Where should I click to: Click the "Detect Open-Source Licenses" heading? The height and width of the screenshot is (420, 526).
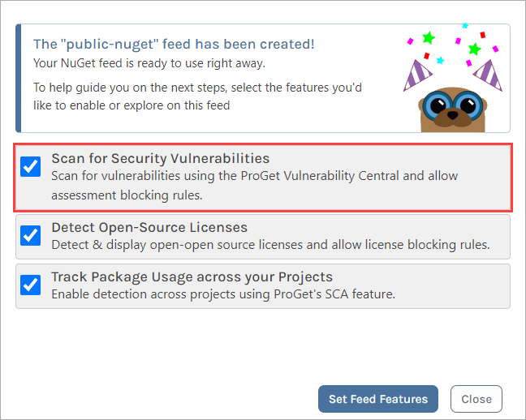149,227
